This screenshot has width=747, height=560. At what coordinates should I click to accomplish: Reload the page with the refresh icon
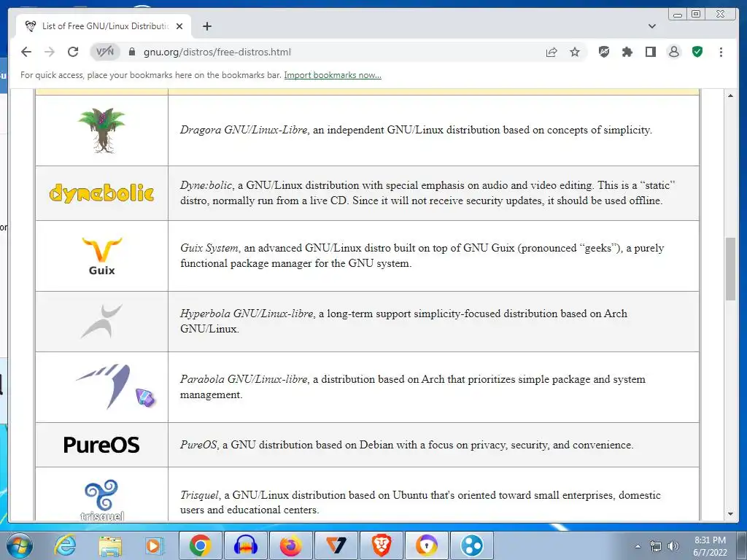[73, 52]
